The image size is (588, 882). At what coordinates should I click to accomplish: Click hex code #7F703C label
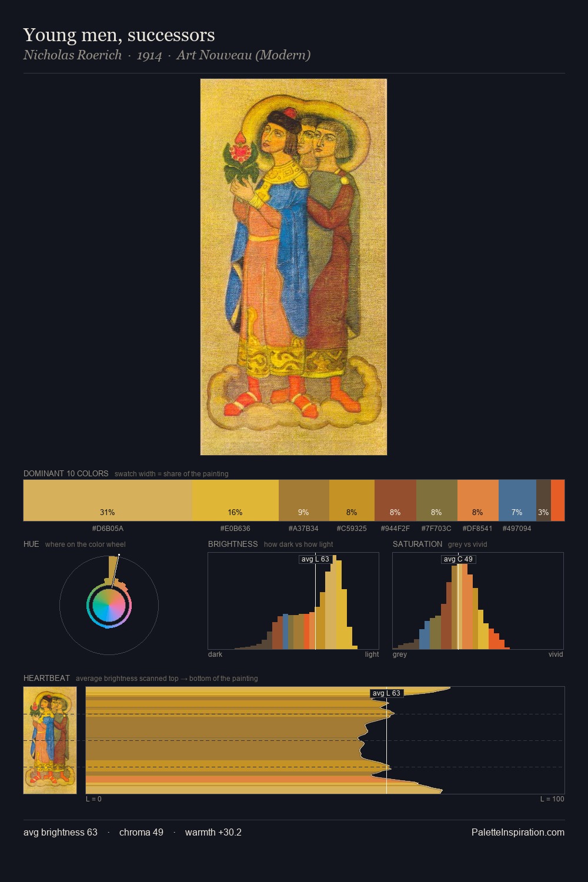click(x=436, y=529)
